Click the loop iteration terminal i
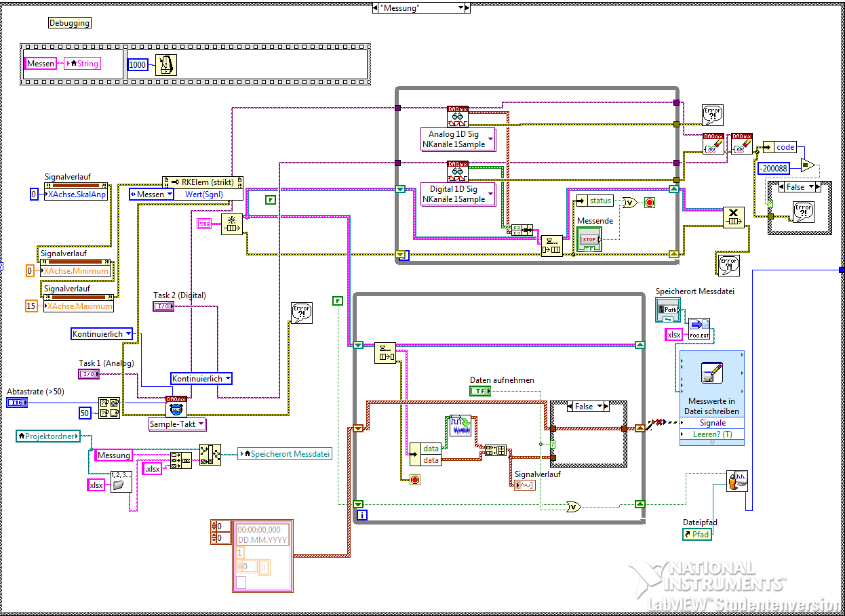This screenshot has width=845, height=616. [361, 516]
